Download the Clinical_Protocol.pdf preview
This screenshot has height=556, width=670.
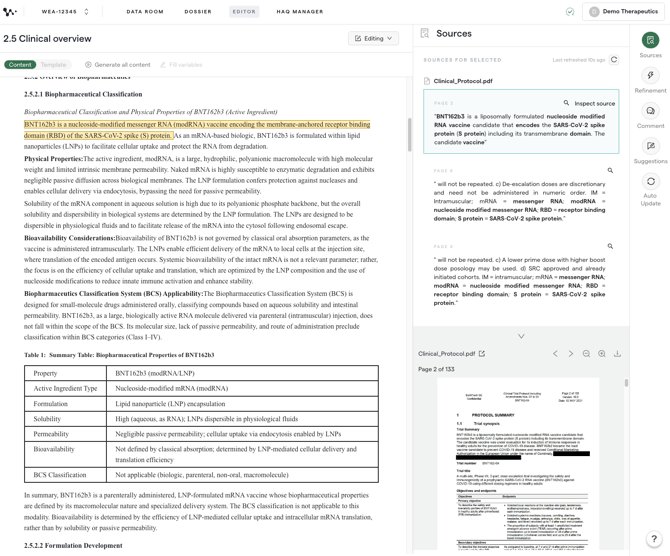pos(617,353)
